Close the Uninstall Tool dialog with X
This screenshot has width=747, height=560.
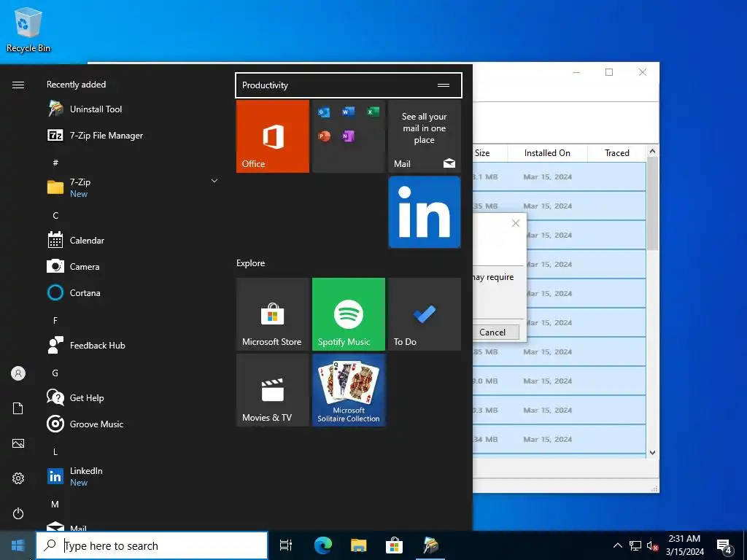[x=516, y=223]
